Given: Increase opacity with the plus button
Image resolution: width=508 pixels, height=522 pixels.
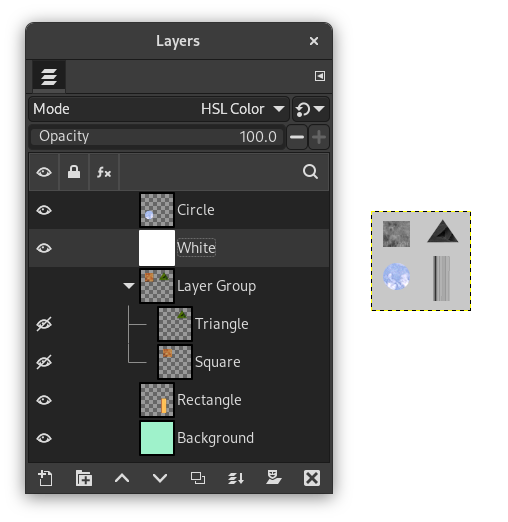Looking at the screenshot, I should click(319, 137).
